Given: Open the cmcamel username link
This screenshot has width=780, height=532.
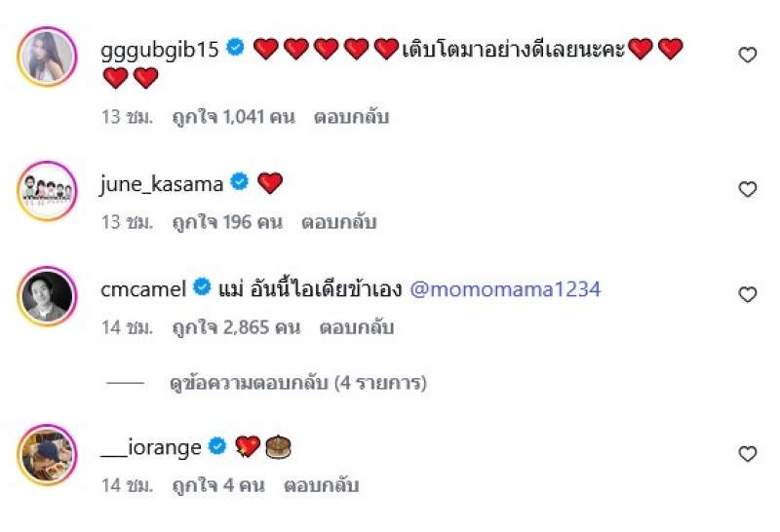Looking at the screenshot, I should pyautogui.click(x=143, y=288).
